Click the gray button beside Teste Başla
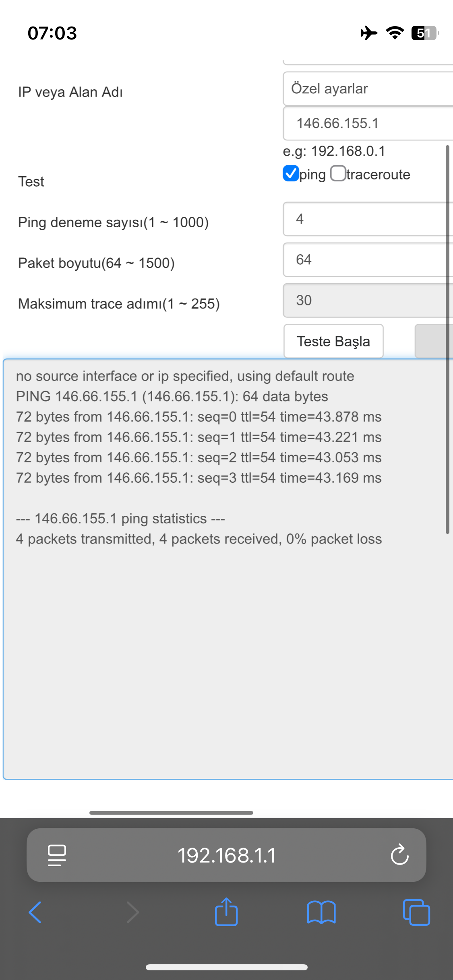The image size is (453, 980). pos(433,341)
